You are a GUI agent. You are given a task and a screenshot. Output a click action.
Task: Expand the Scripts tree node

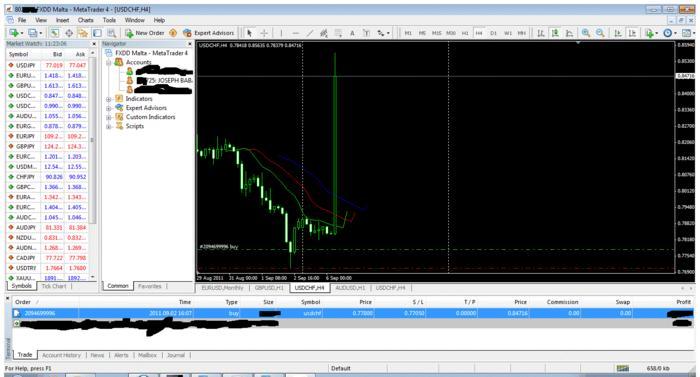point(108,126)
